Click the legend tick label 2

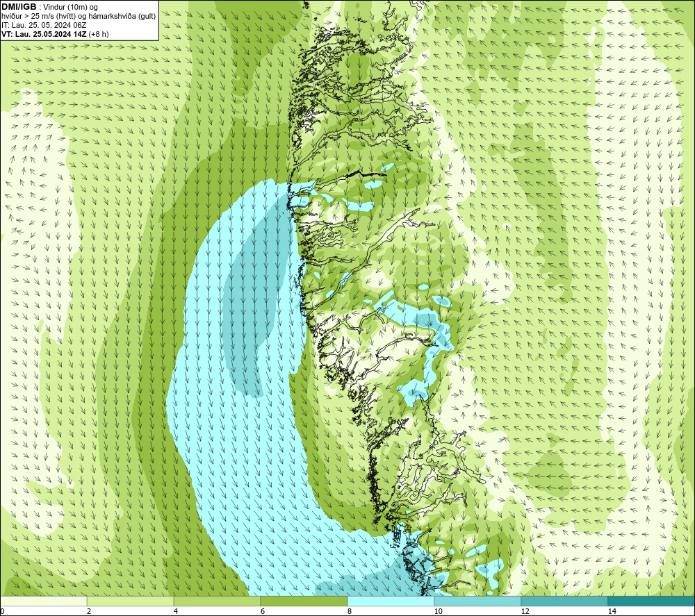click(x=89, y=611)
